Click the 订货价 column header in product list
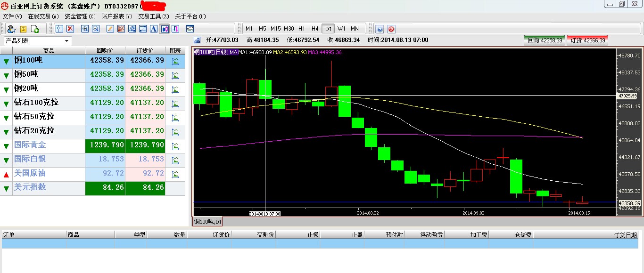644x273 pixels. (145, 50)
